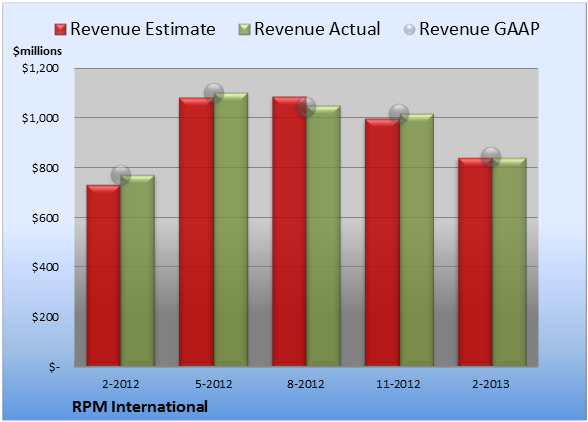The width and height of the screenshot is (588, 422).
Task: Click the green actual bar for 8-2012
Action: click(324, 236)
